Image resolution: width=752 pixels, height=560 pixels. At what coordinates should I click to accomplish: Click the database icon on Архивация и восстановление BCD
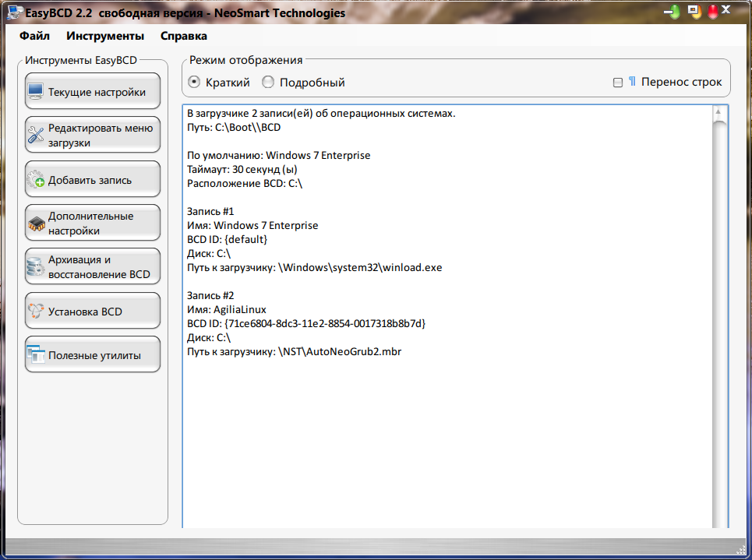coord(36,267)
